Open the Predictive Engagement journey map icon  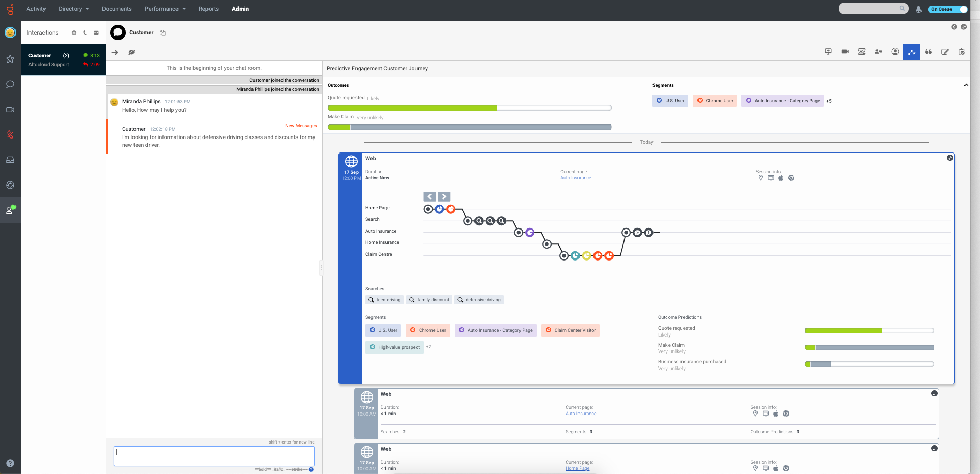(912, 52)
